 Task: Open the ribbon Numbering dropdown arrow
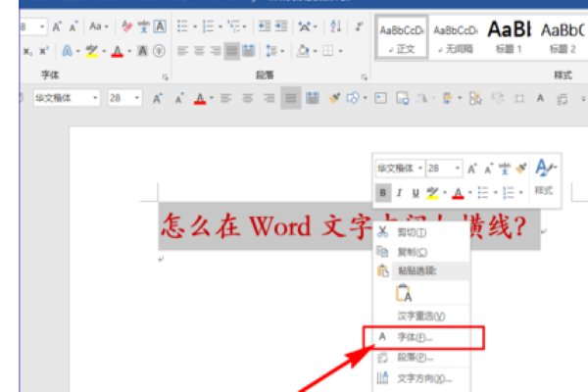[x=220, y=26]
